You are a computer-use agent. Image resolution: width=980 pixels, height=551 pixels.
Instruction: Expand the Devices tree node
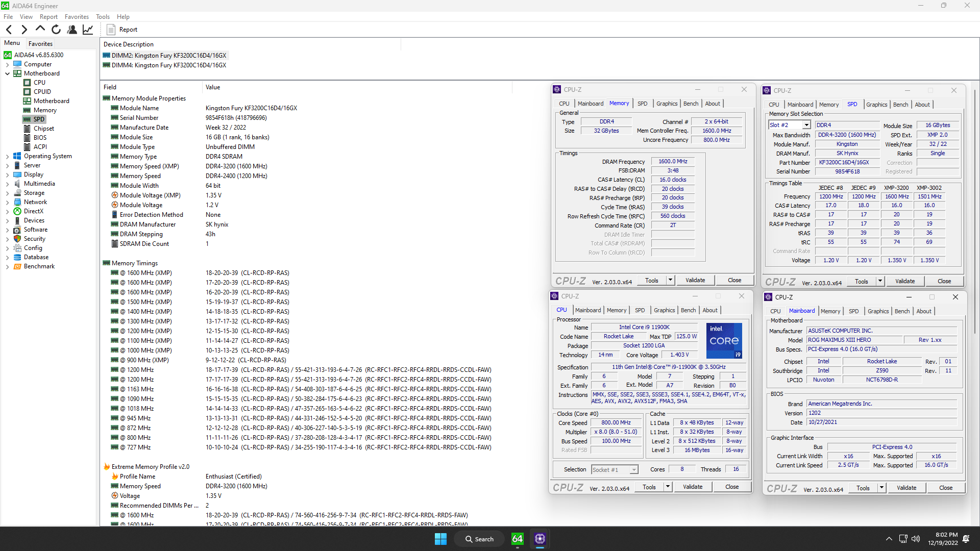[7, 220]
